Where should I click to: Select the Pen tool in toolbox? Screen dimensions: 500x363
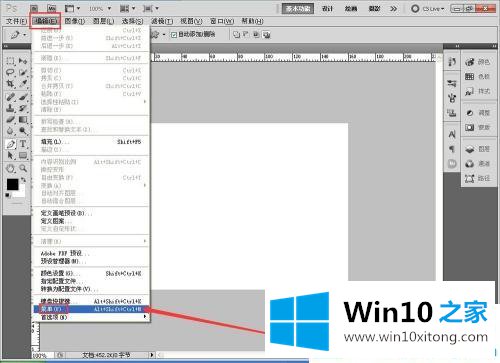click(x=10, y=144)
